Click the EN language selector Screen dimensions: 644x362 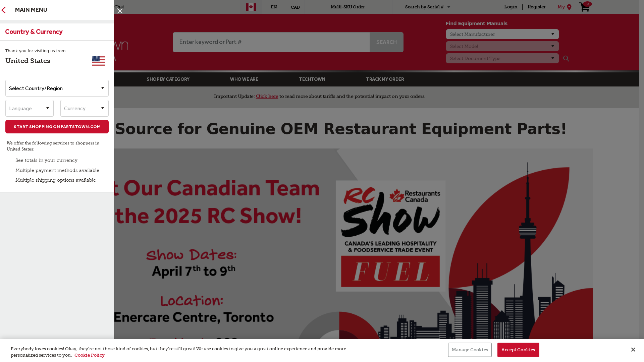[x=274, y=7]
